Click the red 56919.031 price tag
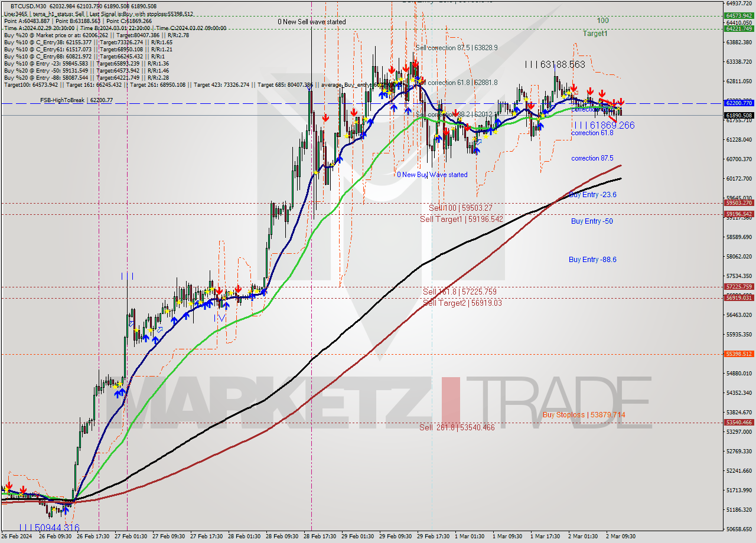This screenshot has height=543, width=756. click(x=739, y=297)
